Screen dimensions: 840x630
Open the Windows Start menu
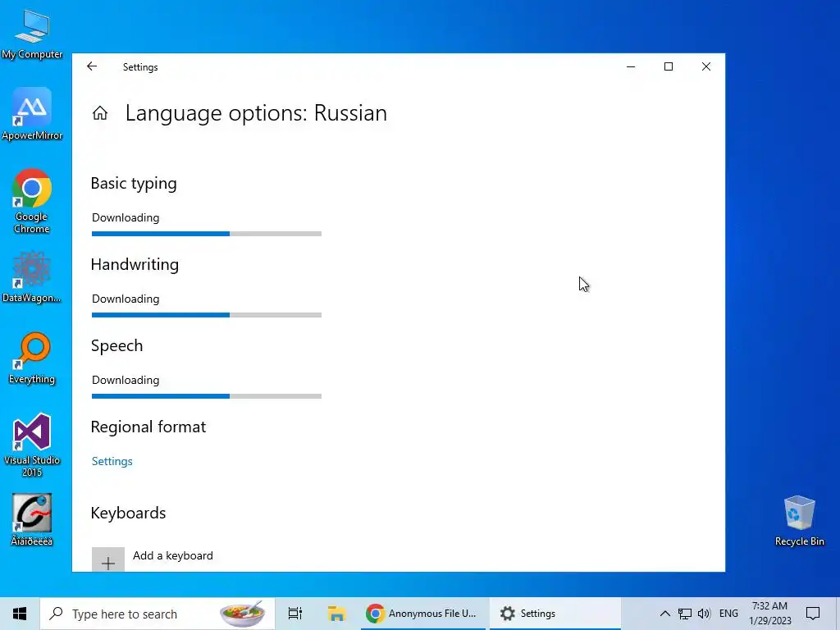pos(20,614)
